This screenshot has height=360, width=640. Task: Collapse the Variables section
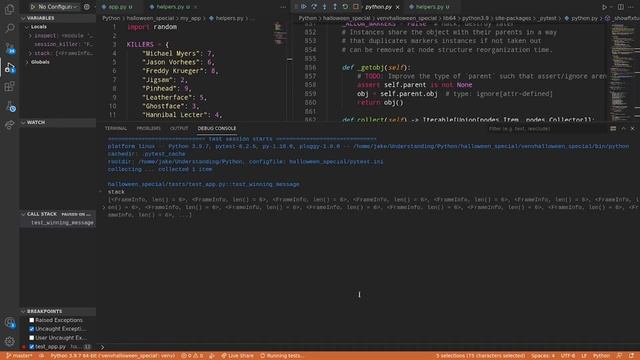58,18
